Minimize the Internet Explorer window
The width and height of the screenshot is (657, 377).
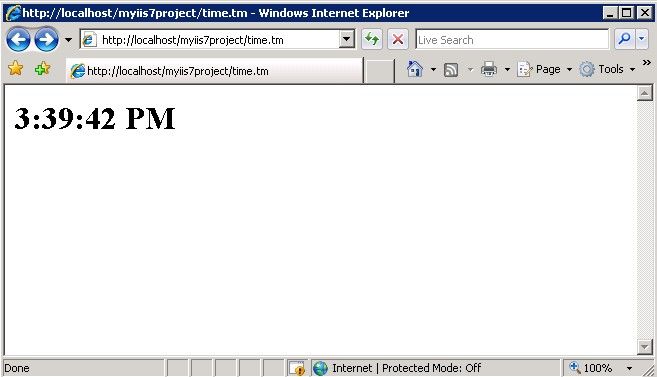coord(610,13)
